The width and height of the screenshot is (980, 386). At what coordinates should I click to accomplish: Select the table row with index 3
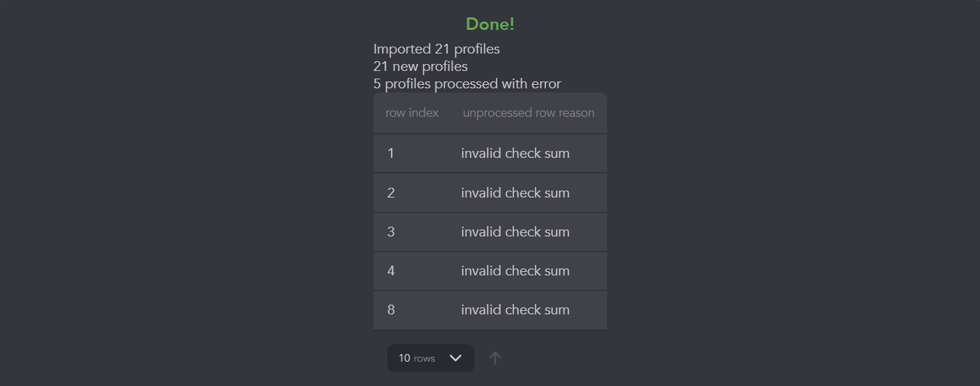pos(490,232)
